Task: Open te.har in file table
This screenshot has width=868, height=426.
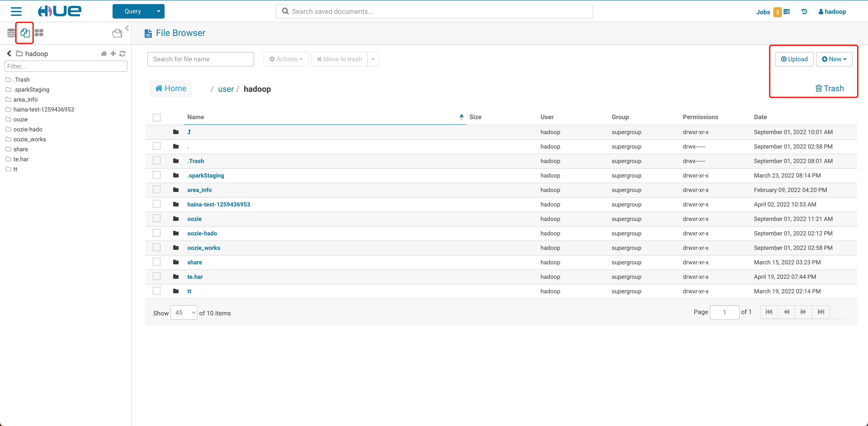Action: click(195, 277)
